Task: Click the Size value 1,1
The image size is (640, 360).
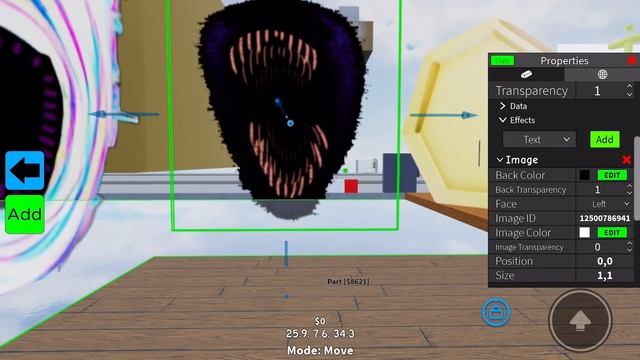Action: pyautogui.click(x=604, y=276)
